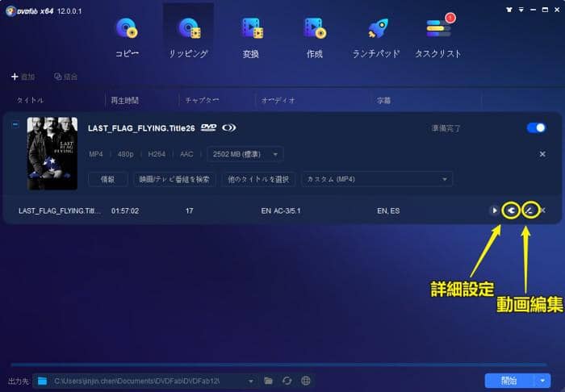Click the H264 codec label

point(157,154)
